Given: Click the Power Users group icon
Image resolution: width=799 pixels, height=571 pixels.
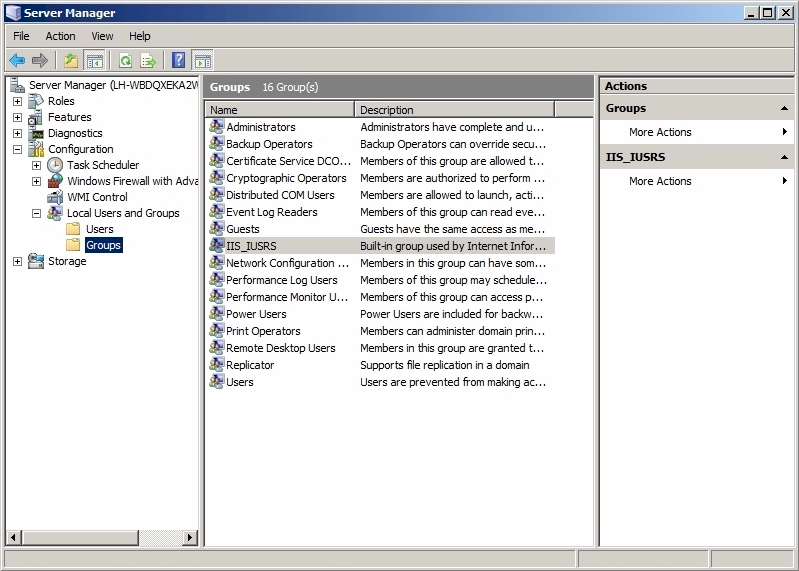Looking at the screenshot, I should (x=217, y=314).
